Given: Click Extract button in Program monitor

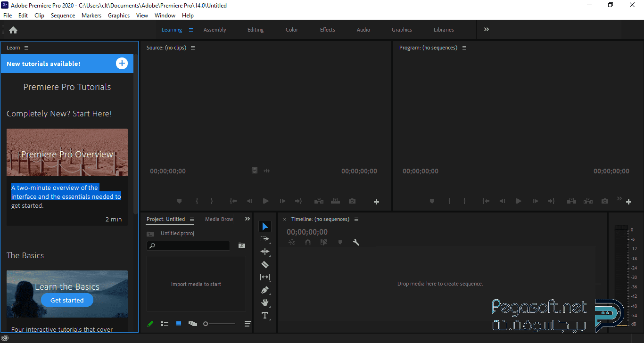Looking at the screenshot, I should [588, 201].
